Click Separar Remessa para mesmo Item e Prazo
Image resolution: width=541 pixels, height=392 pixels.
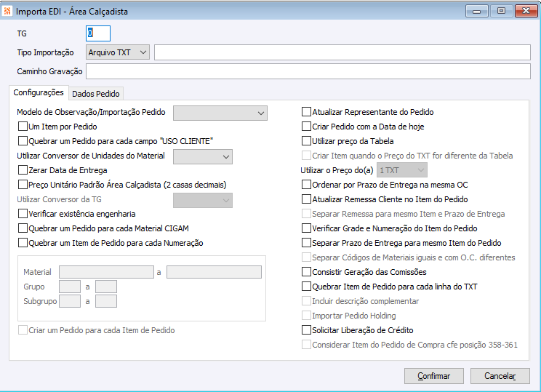pos(306,214)
